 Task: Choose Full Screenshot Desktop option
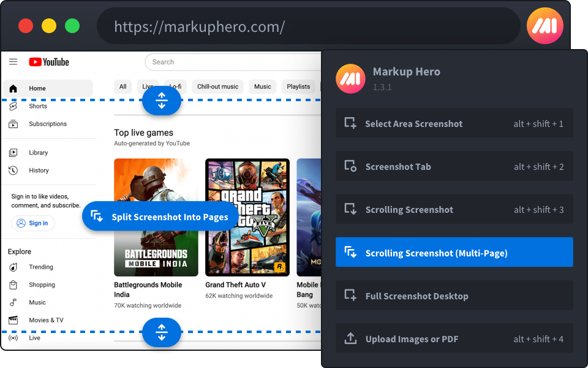click(454, 295)
